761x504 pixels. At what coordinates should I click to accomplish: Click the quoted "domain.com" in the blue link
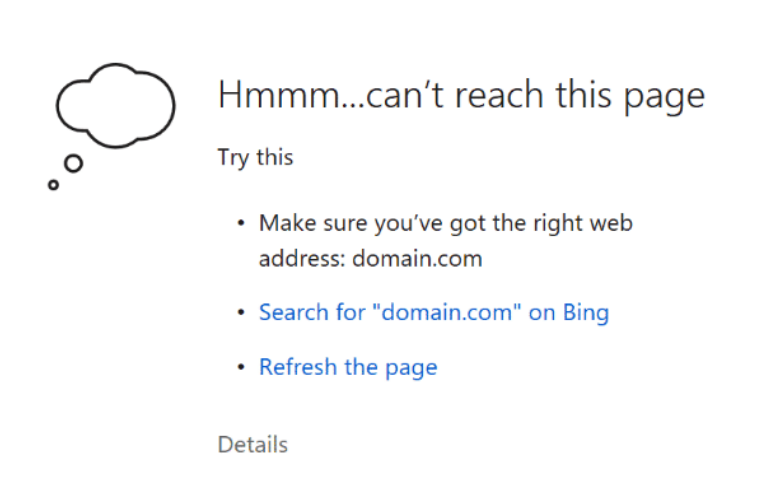tap(447, 311)
